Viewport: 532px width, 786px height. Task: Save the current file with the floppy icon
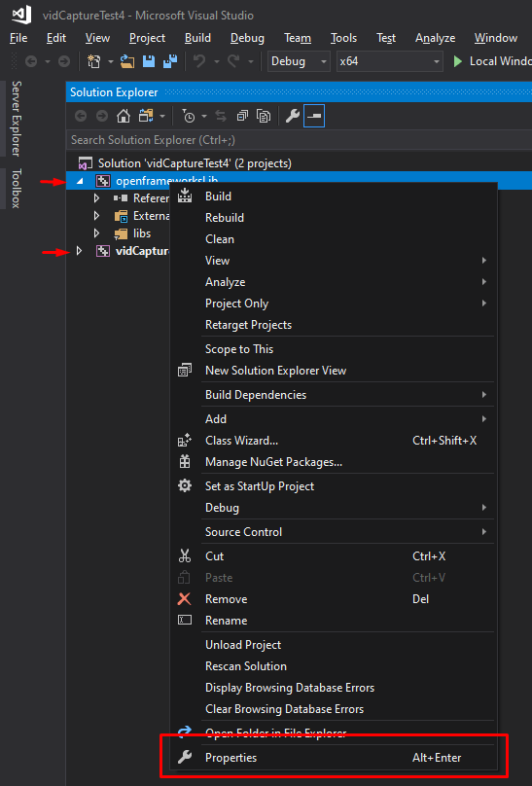(149, 61)
